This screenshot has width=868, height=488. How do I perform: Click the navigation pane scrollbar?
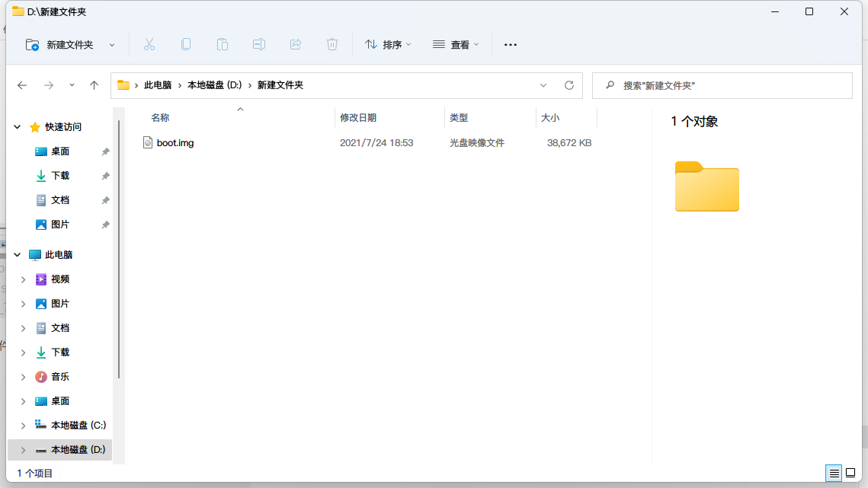[x=118, y=249]
